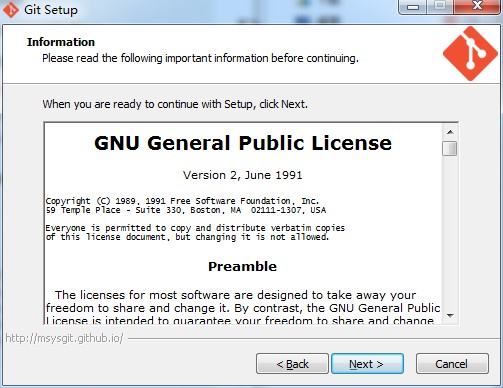Image resolution: width=503 pixels, height=388 pixels.
Task: Click "When you are ready to continue" text
Action: (175, 104)
